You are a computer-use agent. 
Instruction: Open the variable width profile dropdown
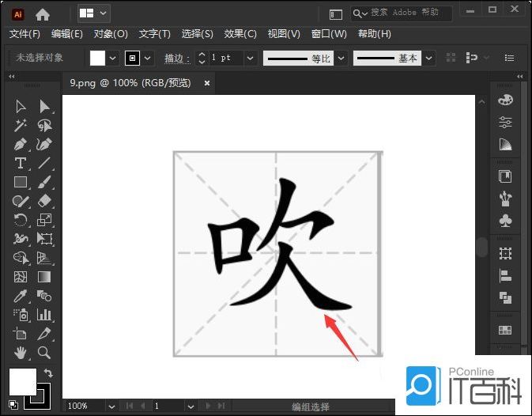click(341, 58)
